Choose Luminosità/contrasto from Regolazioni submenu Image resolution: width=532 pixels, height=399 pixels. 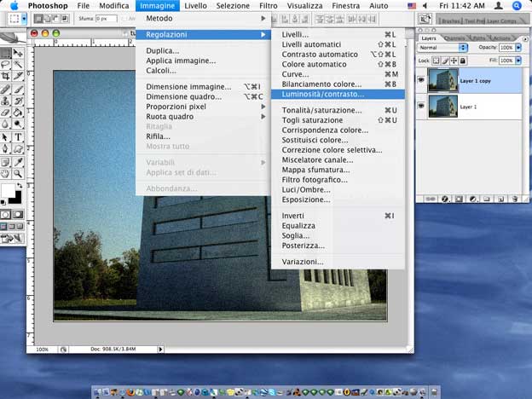(x=322, y=94)
